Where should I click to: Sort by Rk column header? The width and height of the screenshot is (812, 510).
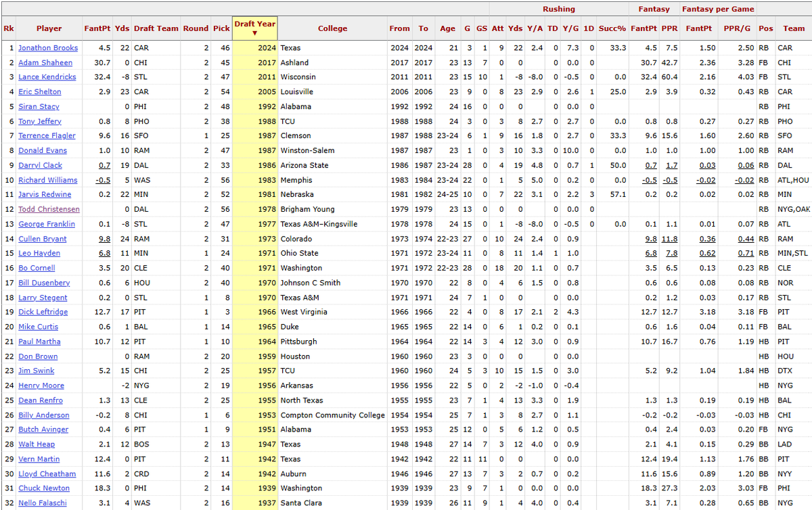tap(8, 28)
